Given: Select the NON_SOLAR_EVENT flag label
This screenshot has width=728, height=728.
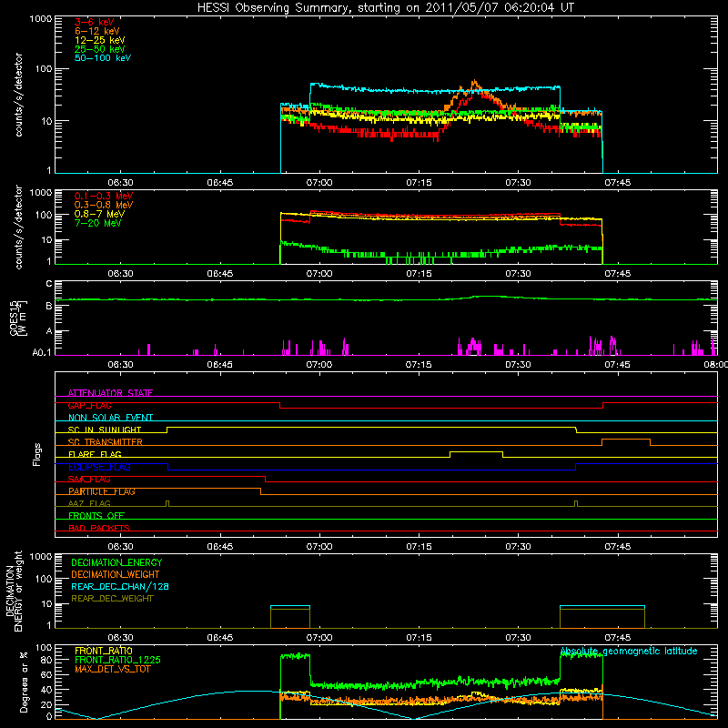Looking at the screenshot, I should pos(110,418).
